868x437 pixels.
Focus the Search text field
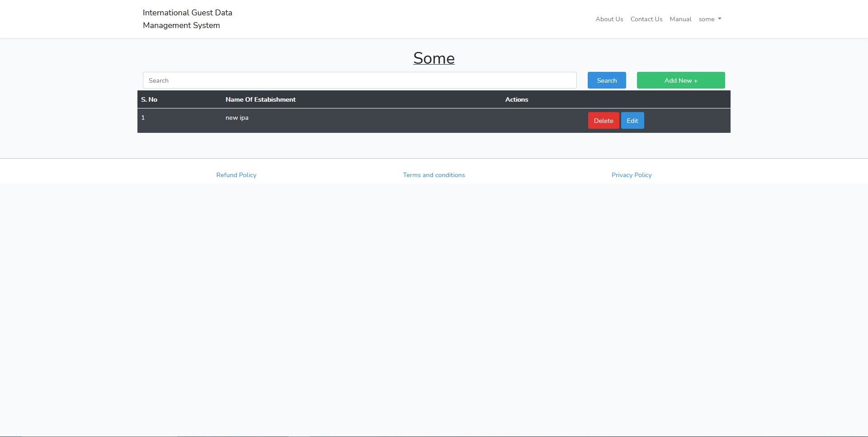coord(359,80)
